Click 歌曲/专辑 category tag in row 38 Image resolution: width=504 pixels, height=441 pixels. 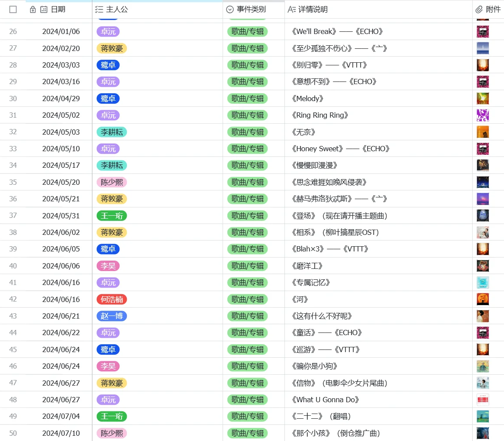pyautogui.click(x=247, y=232)
